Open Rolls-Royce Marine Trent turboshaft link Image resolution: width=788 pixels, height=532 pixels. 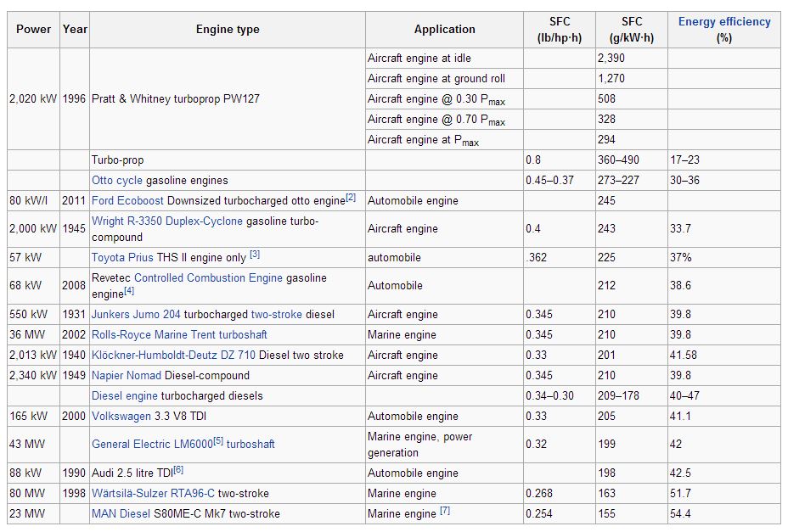[x=179, y=334]
